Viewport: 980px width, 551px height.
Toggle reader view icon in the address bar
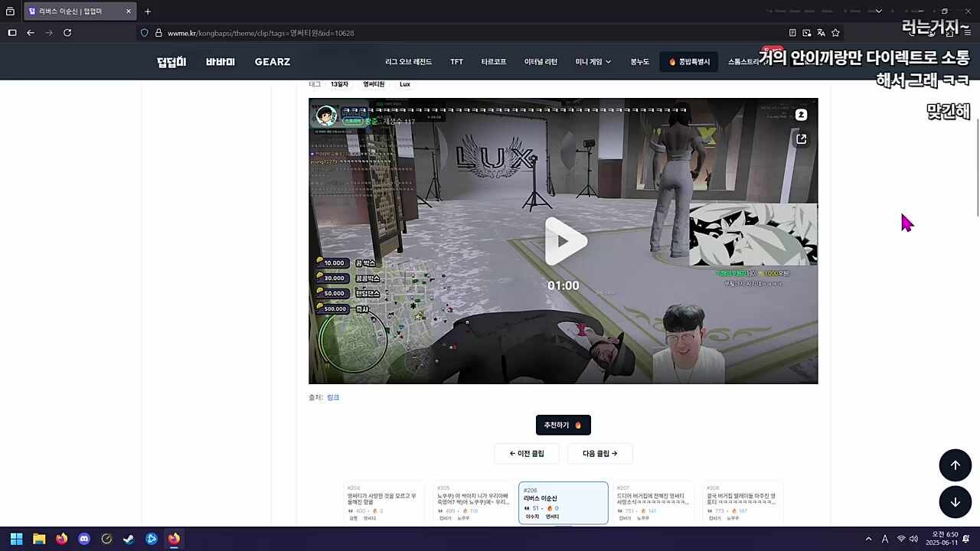pyautogui.click(x=792, y=33)
